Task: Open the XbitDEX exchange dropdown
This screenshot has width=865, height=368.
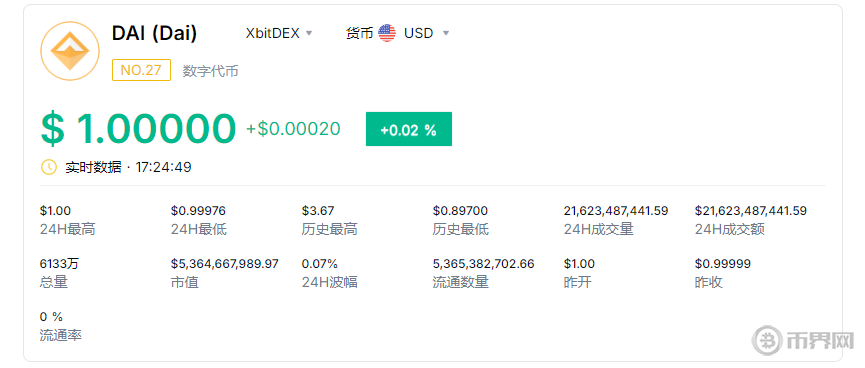Action: tap(279, 33)
